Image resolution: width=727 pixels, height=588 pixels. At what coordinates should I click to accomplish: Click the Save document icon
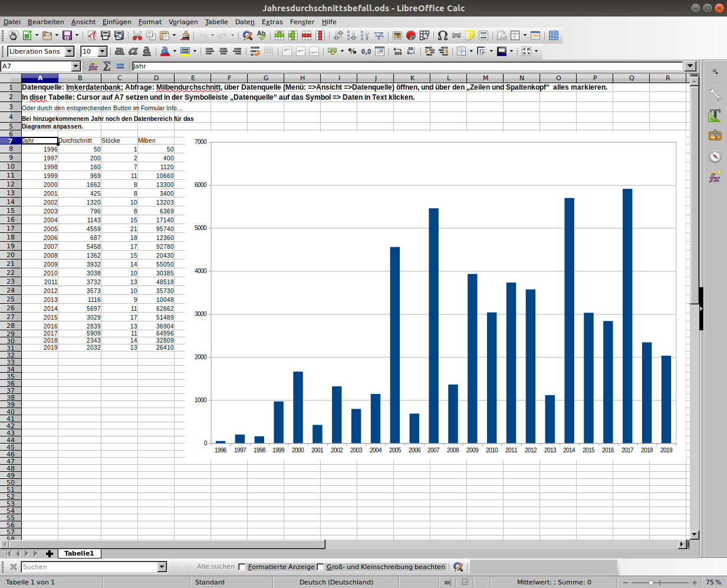click(x=67, y=35)
